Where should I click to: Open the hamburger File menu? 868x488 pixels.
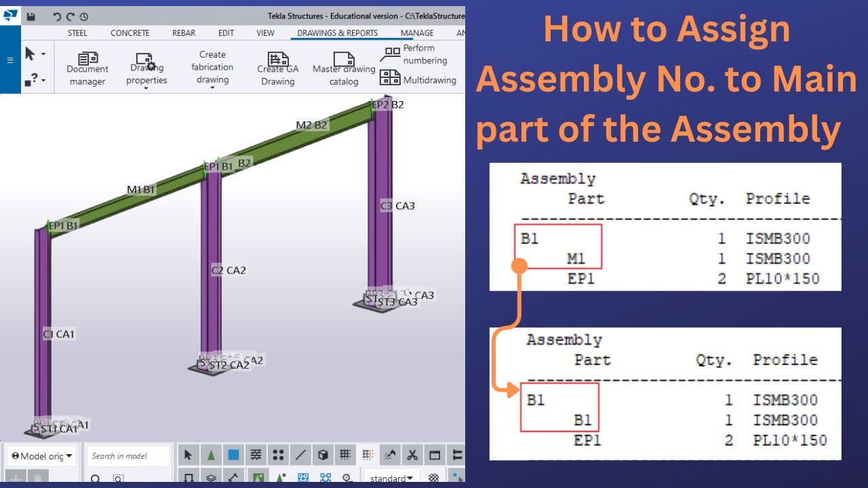tap(10, 60)
